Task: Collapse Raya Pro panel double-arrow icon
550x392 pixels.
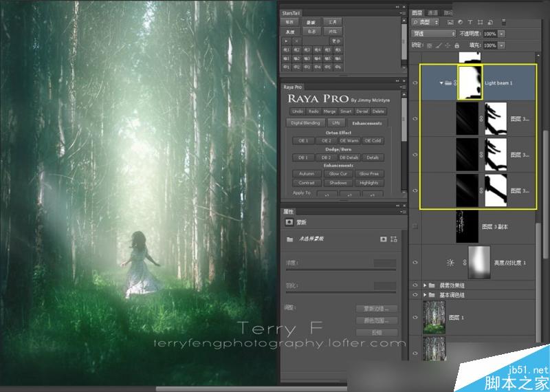Action: click(397, 81)
